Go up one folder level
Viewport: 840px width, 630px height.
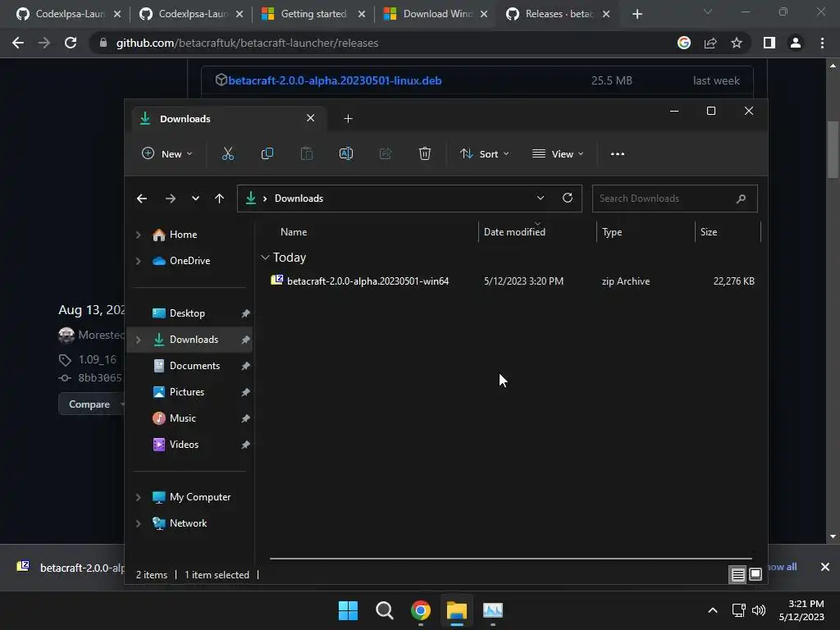219,199
